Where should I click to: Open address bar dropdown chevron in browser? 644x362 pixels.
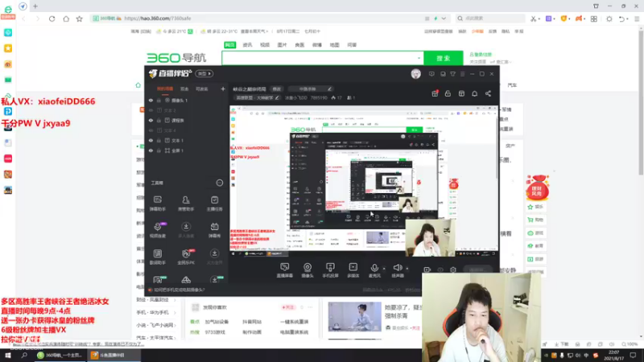click(444, 19)
